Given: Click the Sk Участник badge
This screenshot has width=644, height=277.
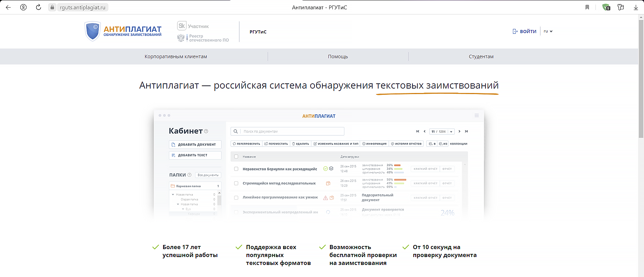Looking at the screenshot, I should (193, 26).
